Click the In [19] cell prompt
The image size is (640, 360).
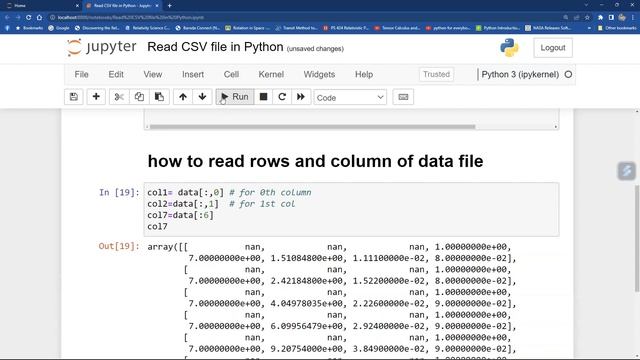click(x=119, y=192)
